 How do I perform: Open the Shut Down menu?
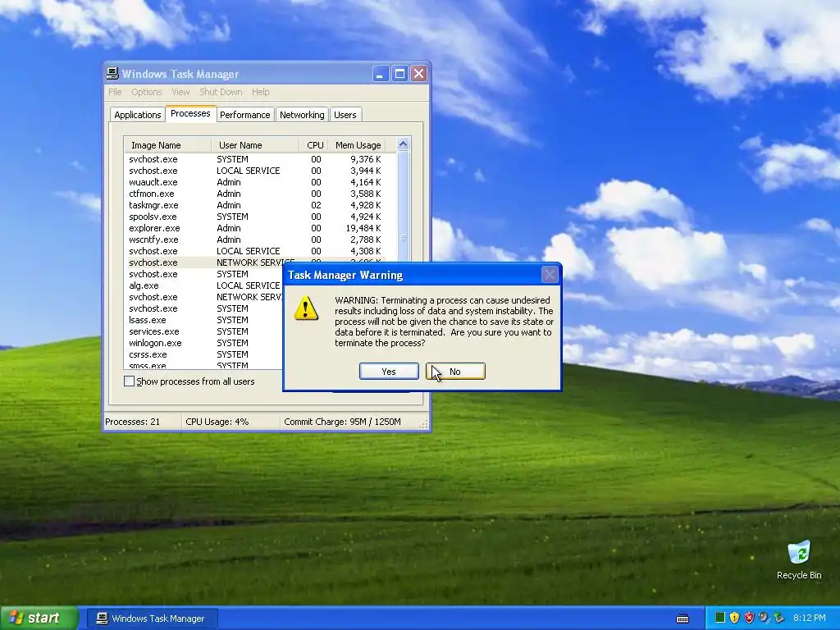click(221, 92)
